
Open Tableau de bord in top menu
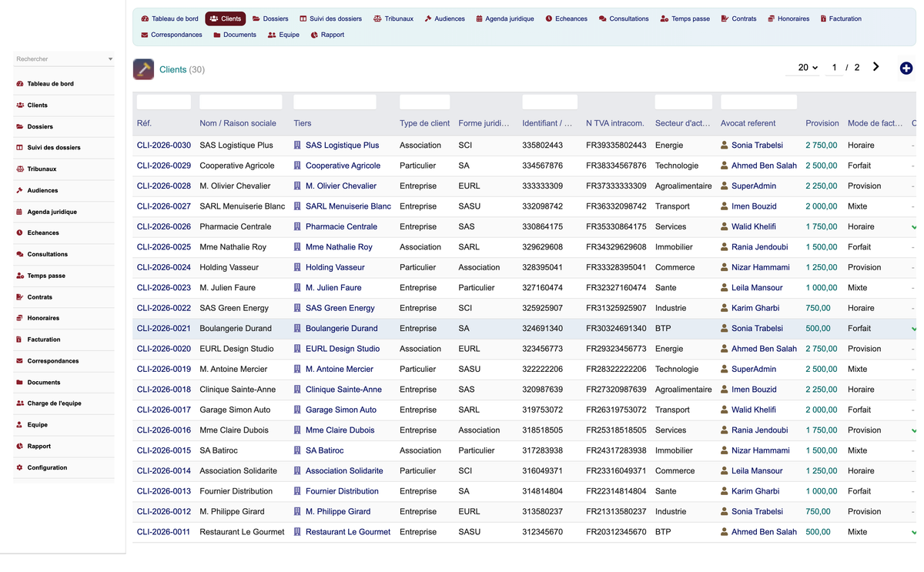(x=169, y=18)
